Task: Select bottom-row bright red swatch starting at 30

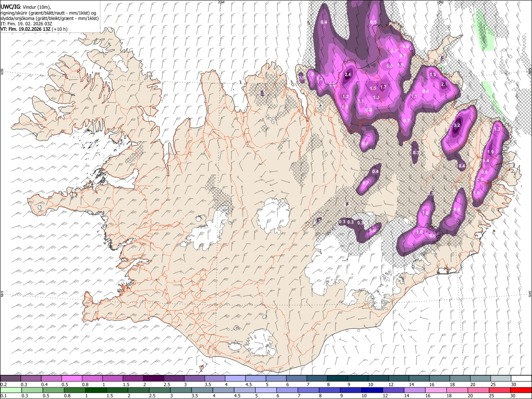Action: [x=521, y=390]
